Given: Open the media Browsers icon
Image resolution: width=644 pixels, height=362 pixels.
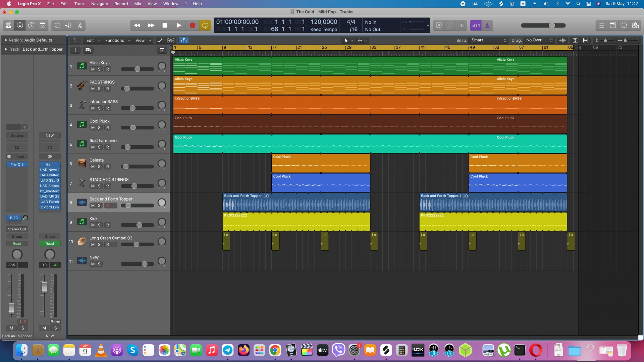Looking at the screenshot, I should (635, 25).
